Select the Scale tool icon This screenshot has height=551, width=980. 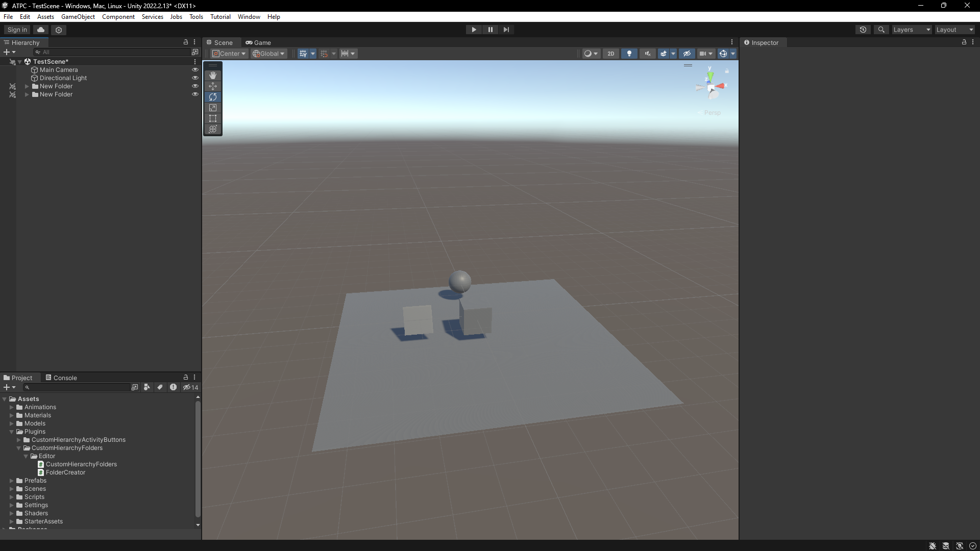pyautogui.click(x=213, y=108)
